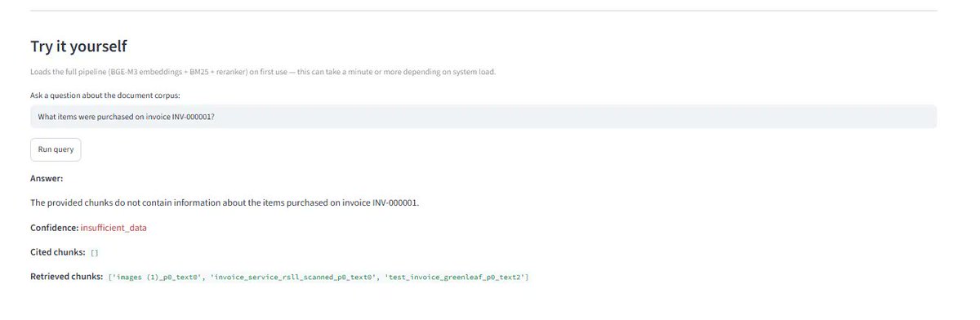Click the 'invoice_service_rsll_scanned_p0_text0' chunk name
Screen dimensions: 980x320
294,278
